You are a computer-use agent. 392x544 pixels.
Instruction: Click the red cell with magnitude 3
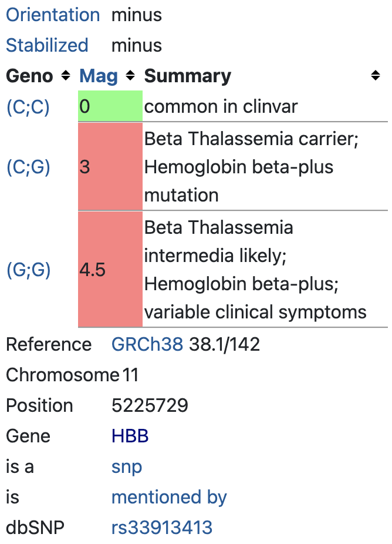tap(110, 167)
